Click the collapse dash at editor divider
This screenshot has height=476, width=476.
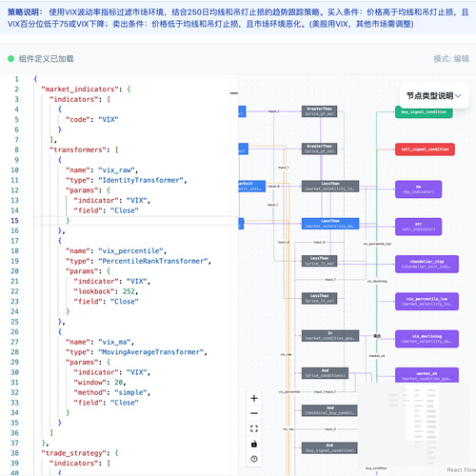click(x=234, y=93)
